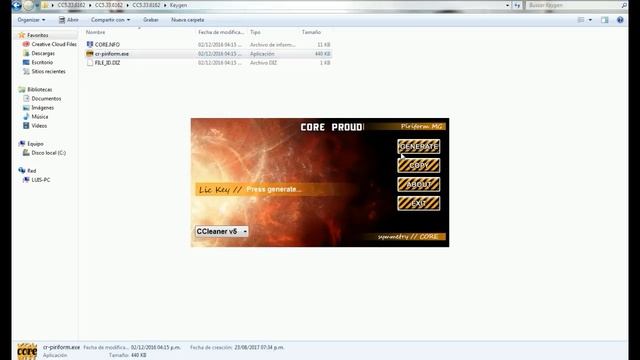The image size is (640, 360).
Task: Click the Equipo computer icon
Action: (22, 144)
